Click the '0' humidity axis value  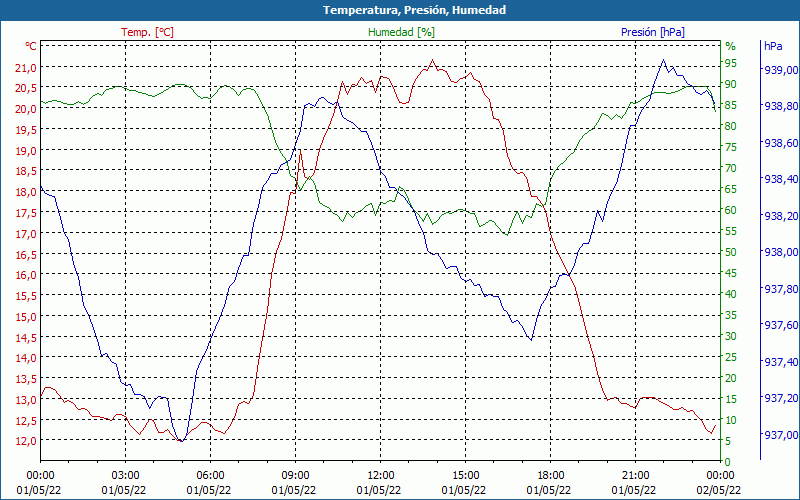coord(727,462)
